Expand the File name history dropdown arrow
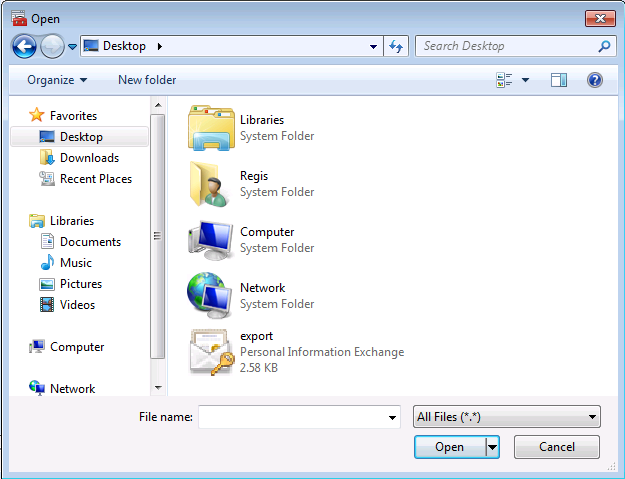Screen dimensions: 625x479 [x=393, y=417]
